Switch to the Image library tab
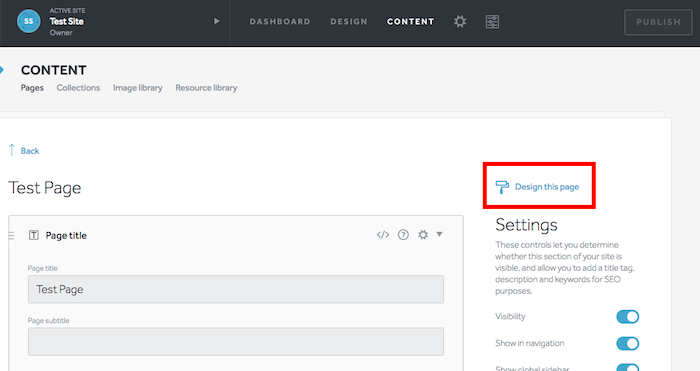The width and height of the screenshot is (700, 371). [x=138, y=88]
